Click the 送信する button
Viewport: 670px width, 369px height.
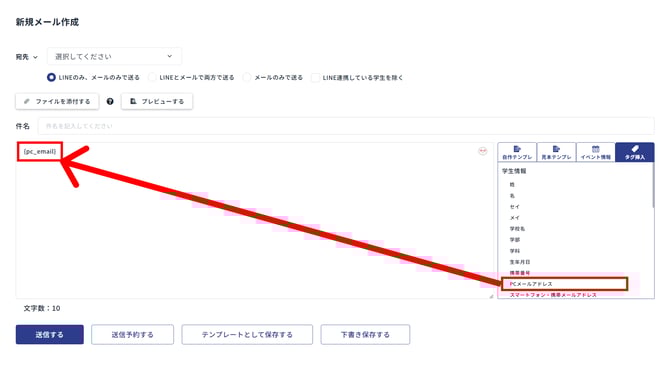pyautogui.click(x=50, y=334)
